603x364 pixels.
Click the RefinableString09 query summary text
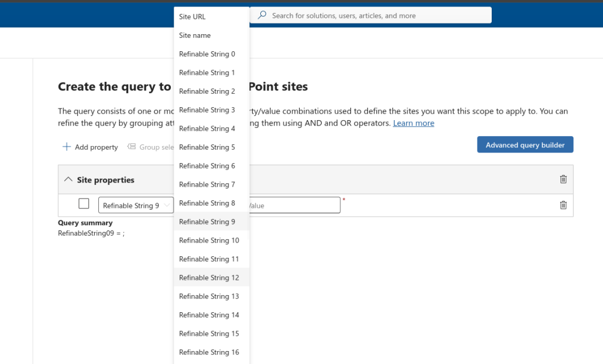(91, 233)
